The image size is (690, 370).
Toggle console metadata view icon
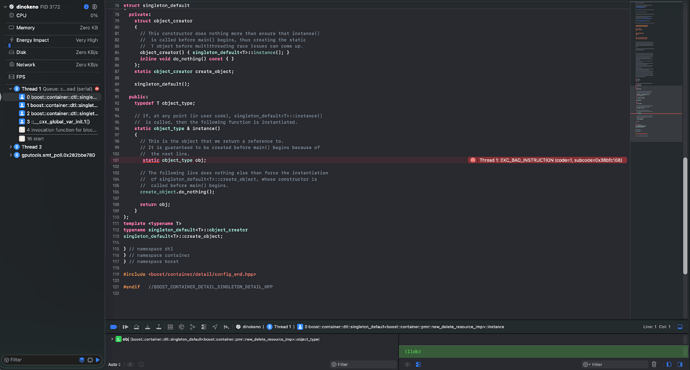(418, 364)
